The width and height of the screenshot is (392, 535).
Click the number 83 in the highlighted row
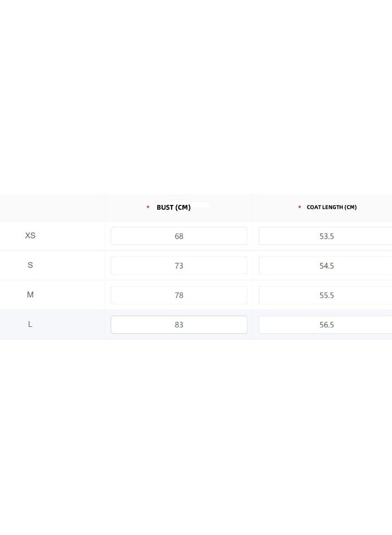click(x=179, y=325)
